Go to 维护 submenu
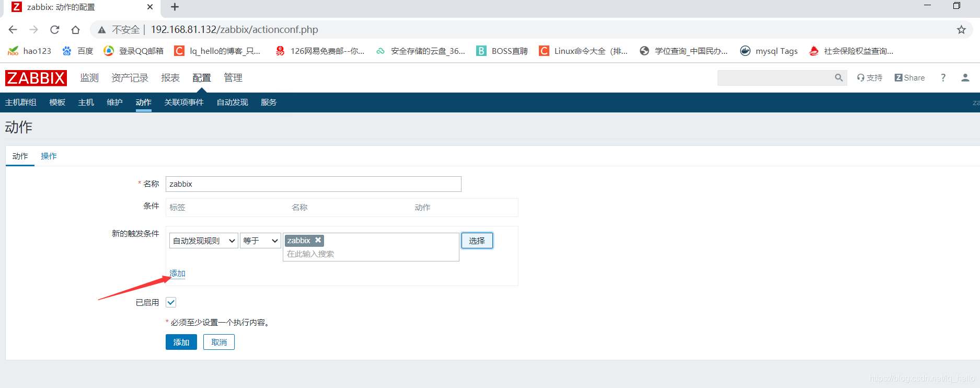The width and height of the screenshot is (980, 388). [x=114, y=102]
